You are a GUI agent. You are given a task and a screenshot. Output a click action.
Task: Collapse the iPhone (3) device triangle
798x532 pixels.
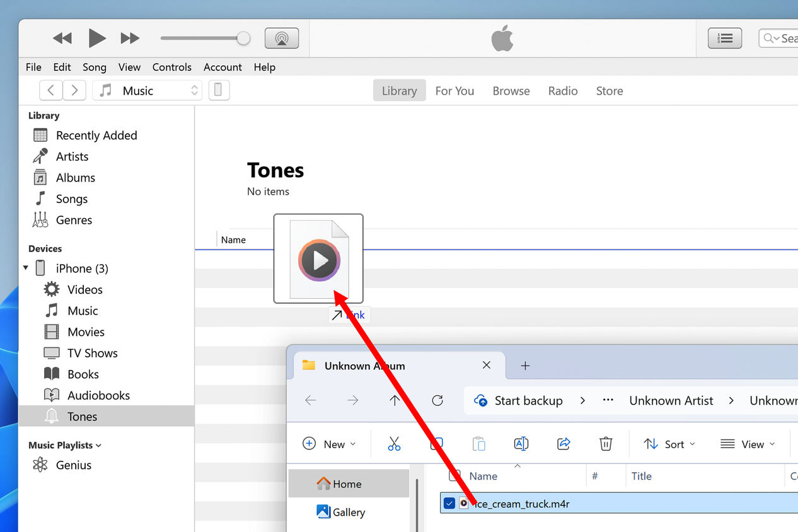(26, 268)
